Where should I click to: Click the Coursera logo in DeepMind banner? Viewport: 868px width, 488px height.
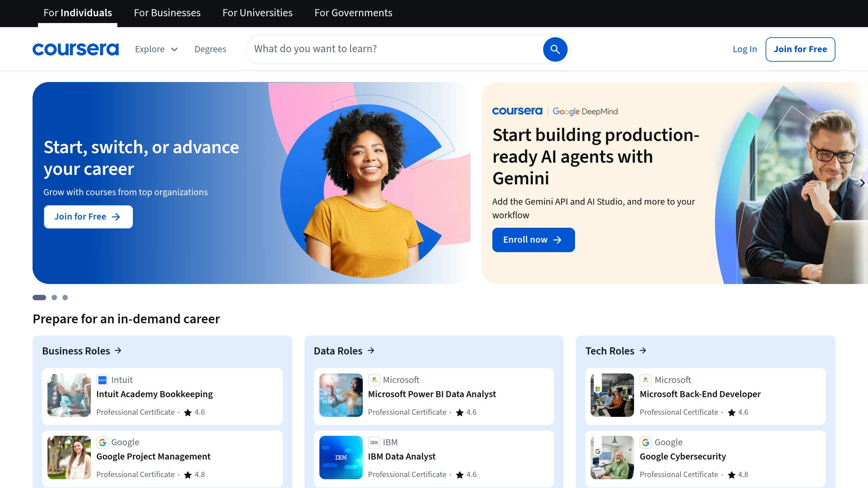point(517,111)
